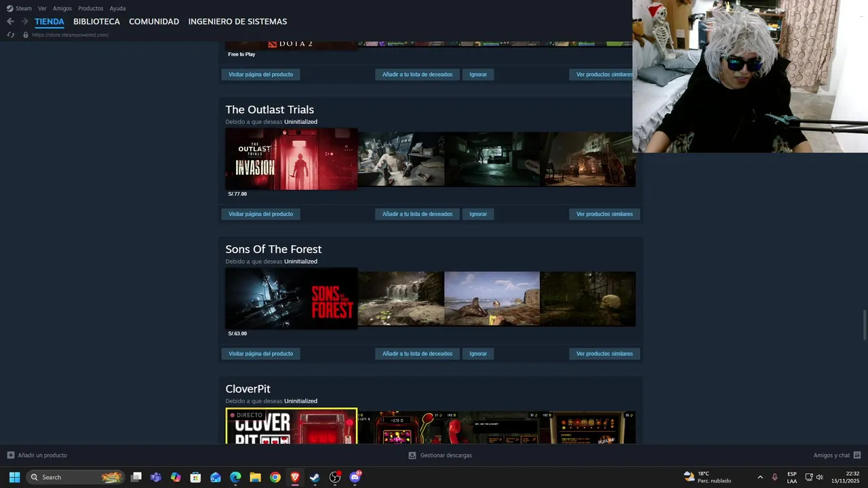Visit the Dota 2 product page
This screenshot has width=868, height=488.
pyautogui.click(x=260, y=75)
